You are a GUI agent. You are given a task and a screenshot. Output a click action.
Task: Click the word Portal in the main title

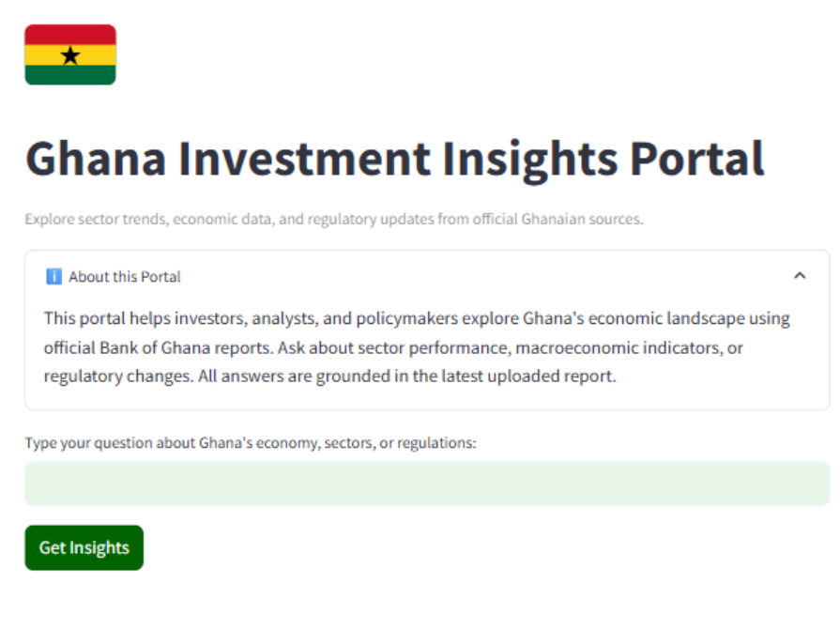tap(697, 159)
